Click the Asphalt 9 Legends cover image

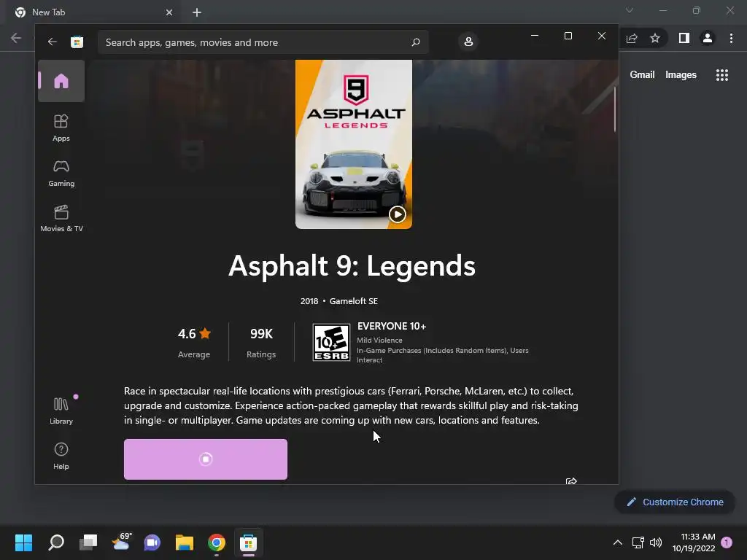click(354, 144)
